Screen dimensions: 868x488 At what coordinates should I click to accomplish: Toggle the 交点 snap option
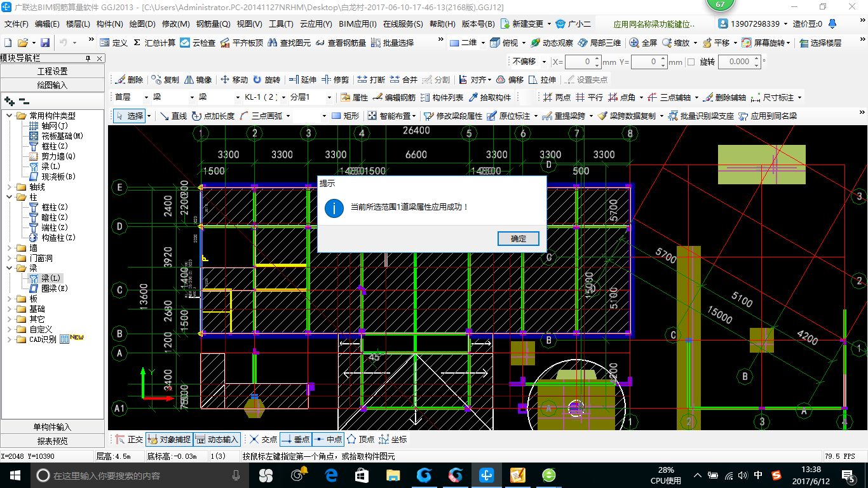[x=262, y=439]
